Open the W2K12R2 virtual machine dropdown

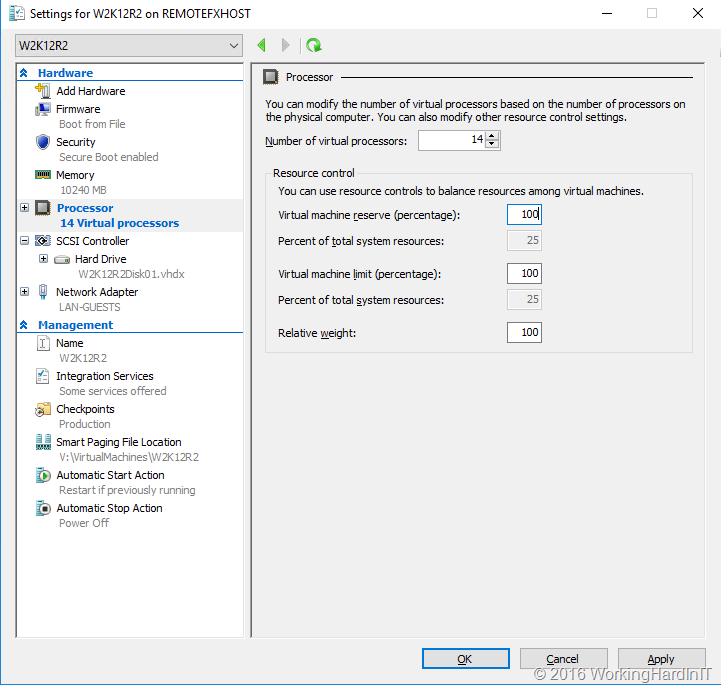pos(129,46)
